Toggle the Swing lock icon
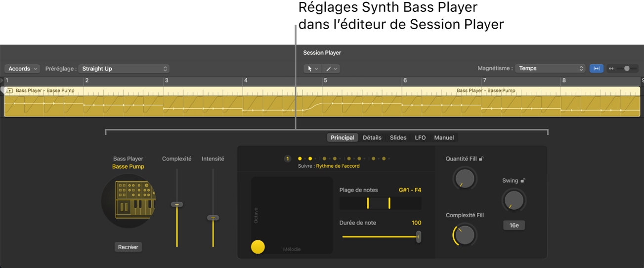The image size is (644, 268). pos(523,181)
